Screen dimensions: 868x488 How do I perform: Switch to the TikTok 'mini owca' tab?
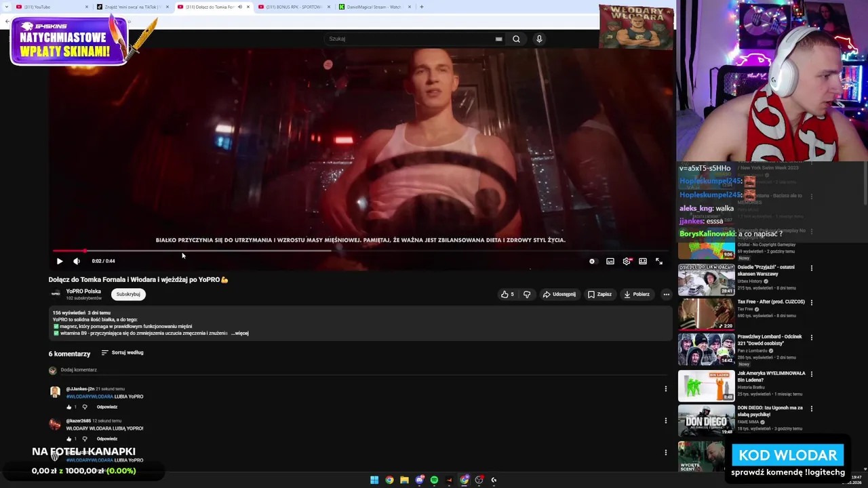pyautogui.click(x=132, y=7)
